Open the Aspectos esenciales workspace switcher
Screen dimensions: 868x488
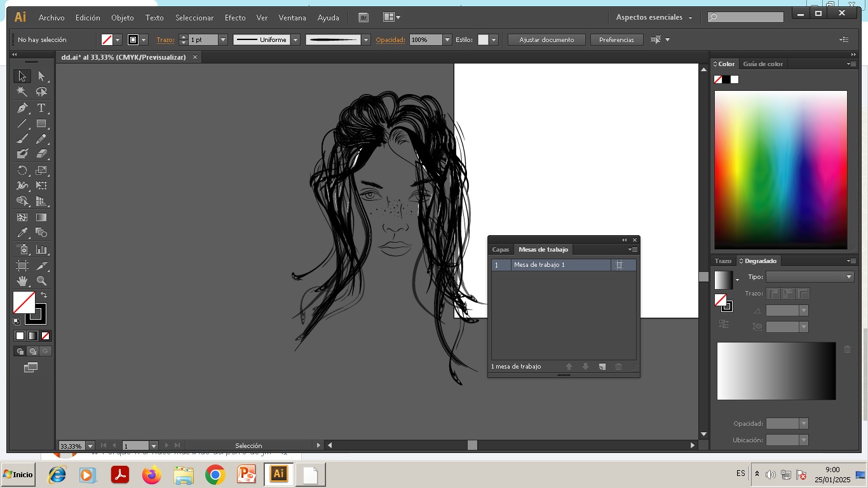654,18
